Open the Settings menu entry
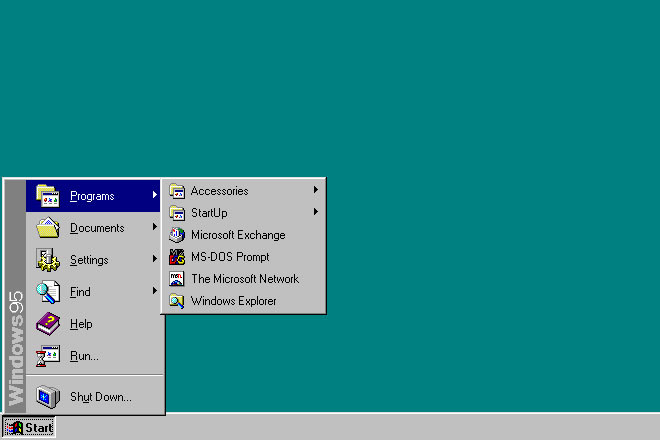This screenshot has width=660, height=440. [93, 260]
